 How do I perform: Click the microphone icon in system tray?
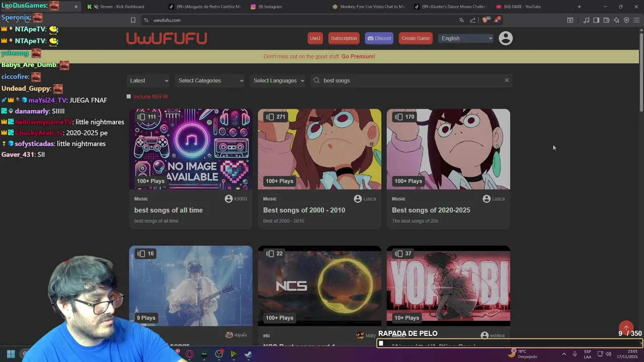pyautogui.click(x=575, y=354)
